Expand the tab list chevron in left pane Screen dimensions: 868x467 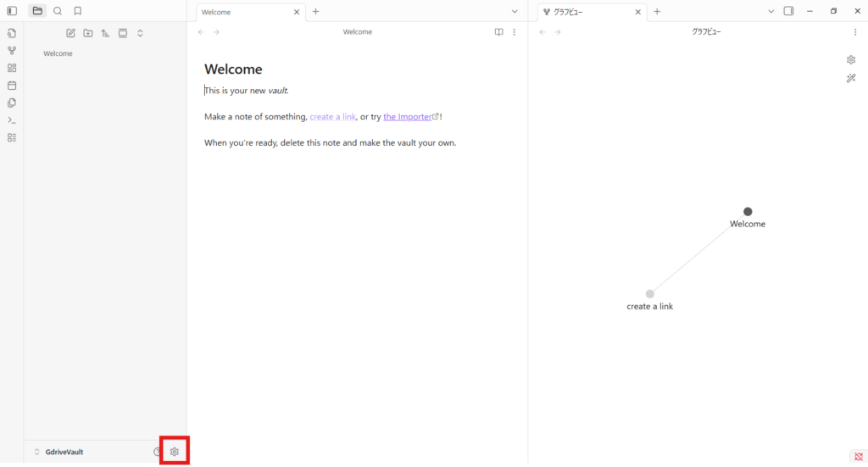tap(514, 11)
